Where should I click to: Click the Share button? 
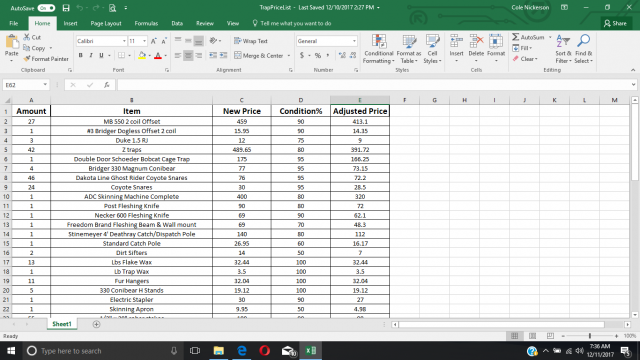[615, 23]
